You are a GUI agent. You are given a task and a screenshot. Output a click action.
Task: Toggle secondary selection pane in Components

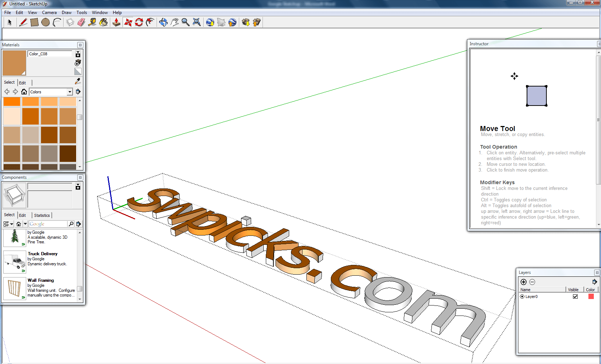[x=78, y=187]
